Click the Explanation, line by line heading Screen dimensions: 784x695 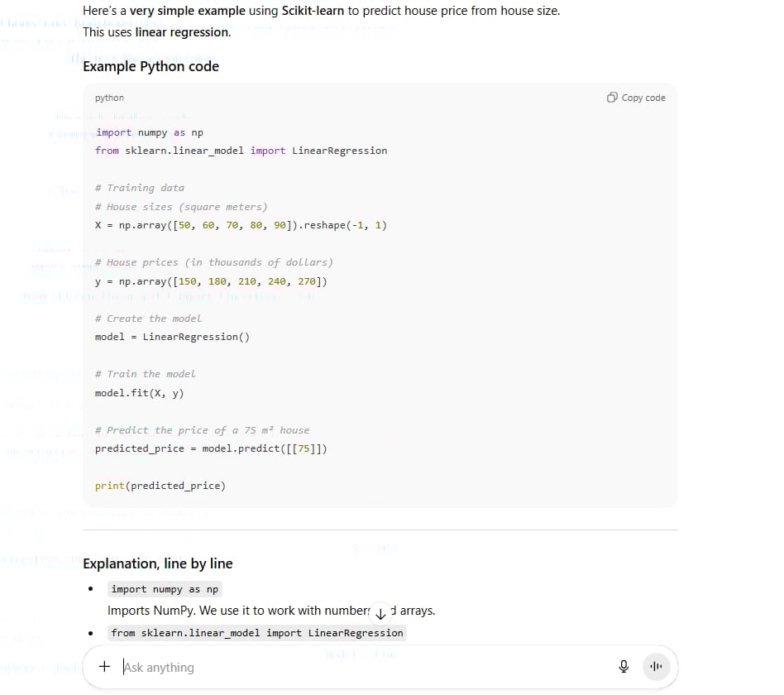[x=158, y=563]
